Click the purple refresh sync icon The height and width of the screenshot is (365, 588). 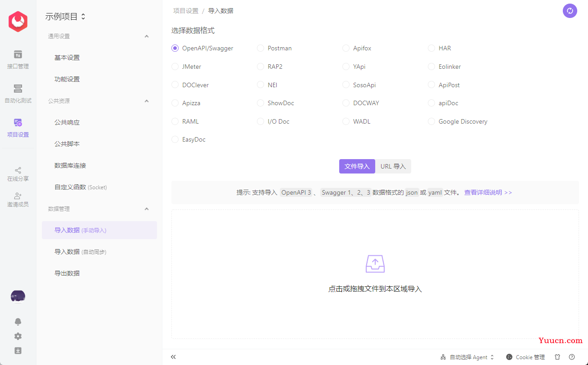(x=570, y=11)
